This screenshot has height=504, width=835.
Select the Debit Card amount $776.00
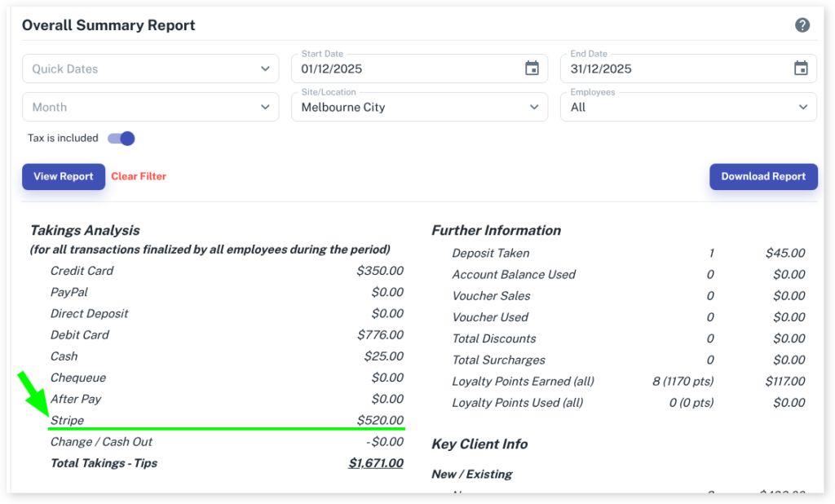[380, 335]
